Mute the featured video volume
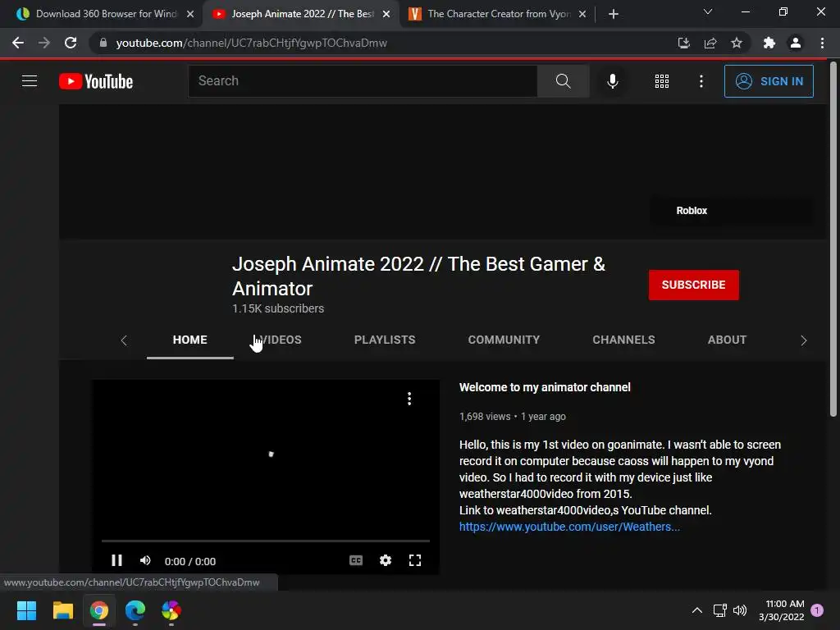 (x=145, y=560)
